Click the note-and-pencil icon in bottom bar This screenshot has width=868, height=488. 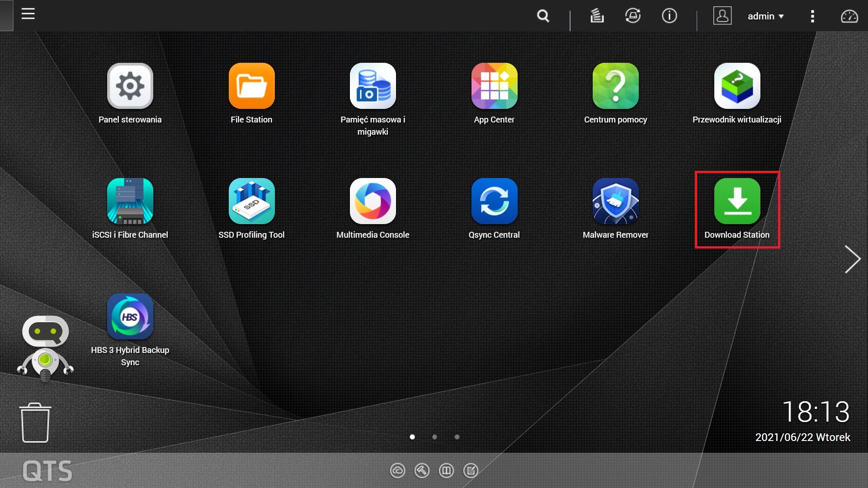click(471, 471)
